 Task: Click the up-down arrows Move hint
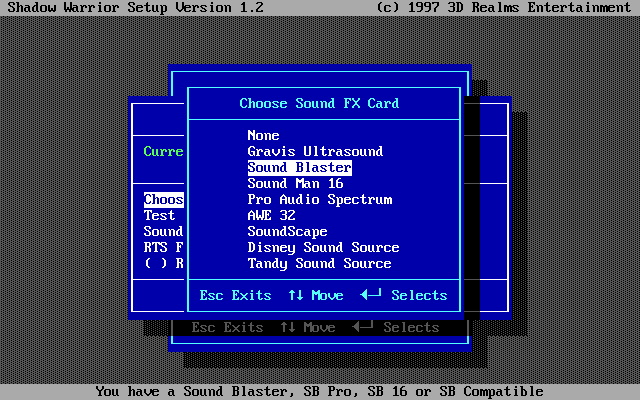(x=316, y=295)
